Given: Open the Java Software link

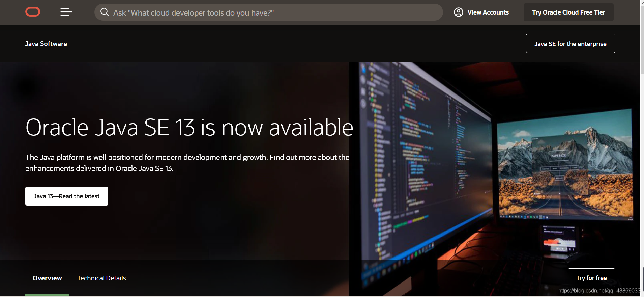Looking at the screenshot, I should pyautogui.click(x=46, y=44).
